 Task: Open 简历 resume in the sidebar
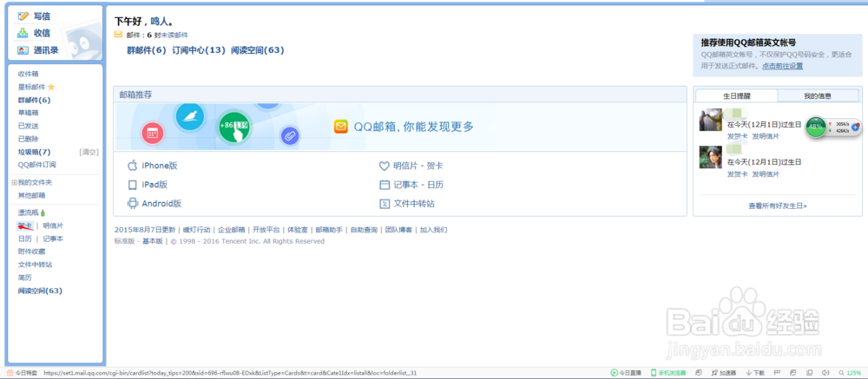pos(25,278)
